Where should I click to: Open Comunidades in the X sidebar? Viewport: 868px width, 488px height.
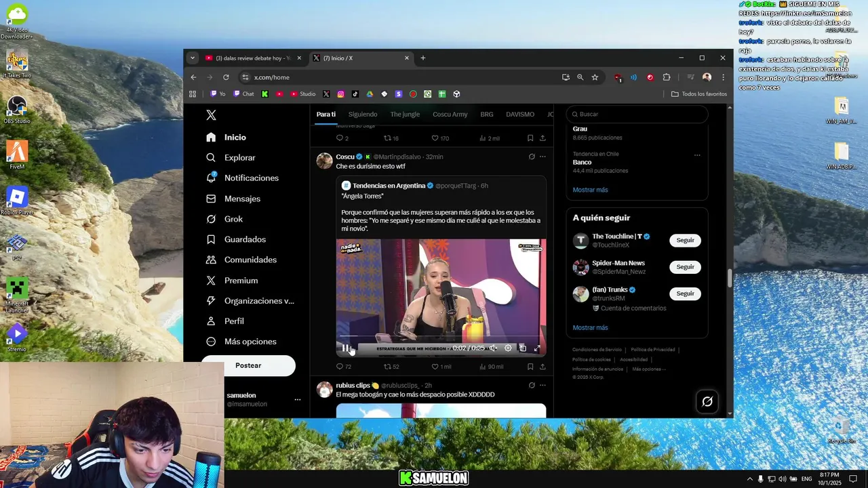pyautogui.click(x=241, y=260)
